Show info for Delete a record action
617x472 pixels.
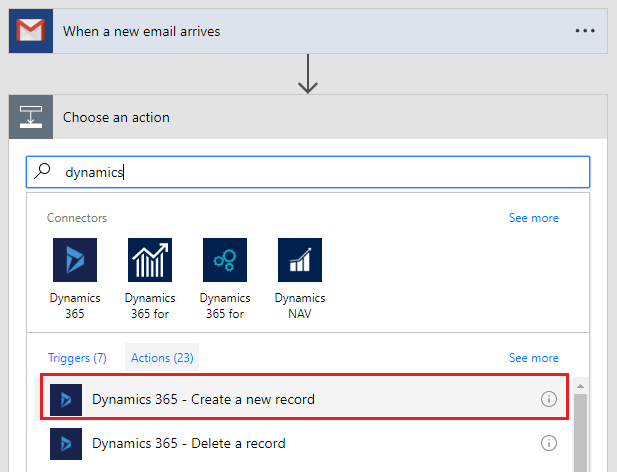549,443
